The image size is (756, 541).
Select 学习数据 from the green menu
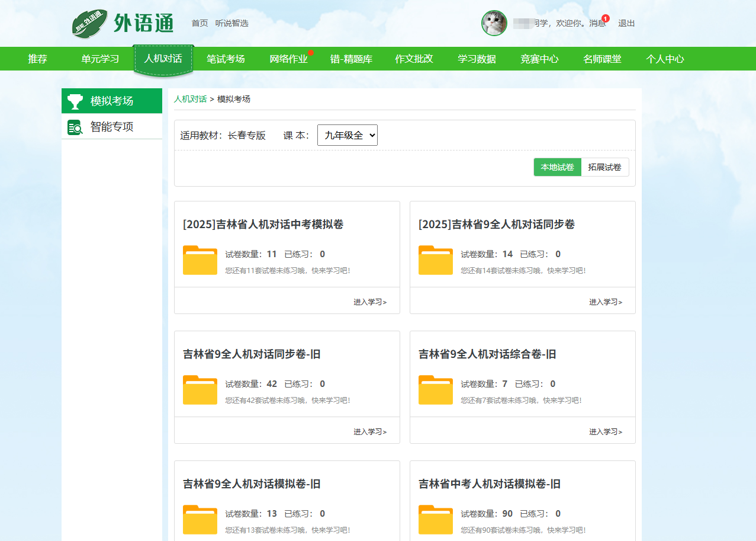coord(477,59)
